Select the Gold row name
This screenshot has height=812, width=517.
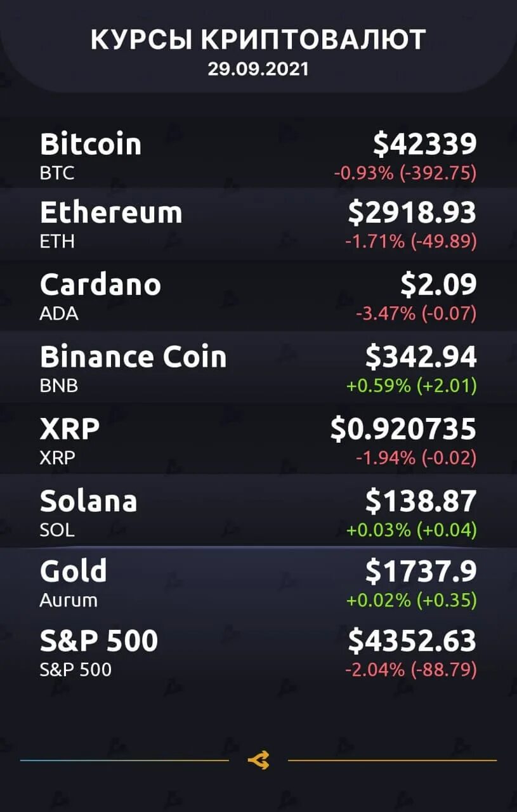tap(74, 571)
